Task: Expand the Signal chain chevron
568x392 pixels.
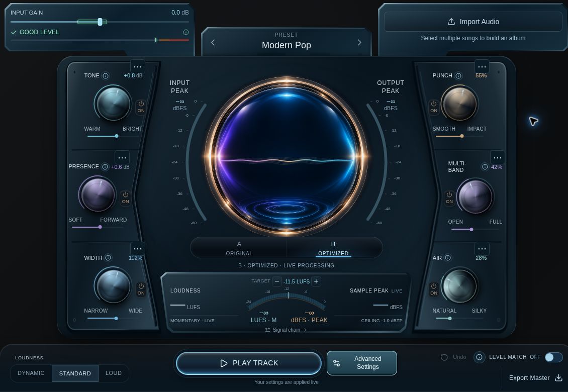Action: (306, 330)
